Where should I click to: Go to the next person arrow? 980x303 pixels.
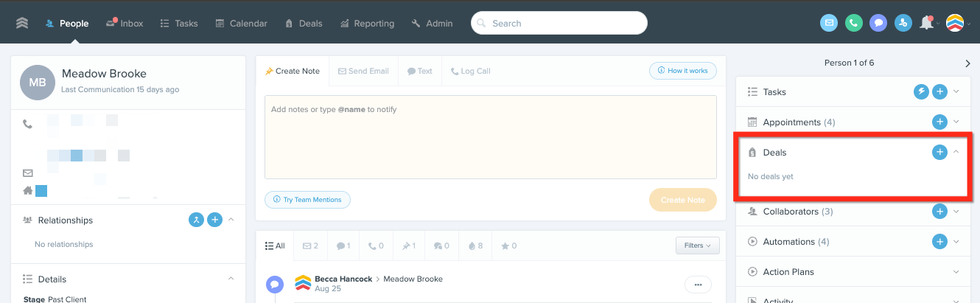pyautogui.click(x=967, y=63)
